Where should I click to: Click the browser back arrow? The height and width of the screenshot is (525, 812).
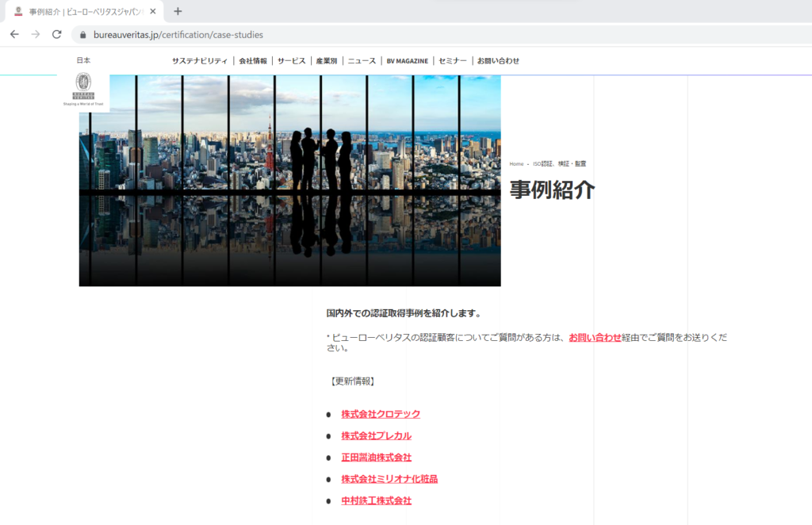(x=14, y=34)
